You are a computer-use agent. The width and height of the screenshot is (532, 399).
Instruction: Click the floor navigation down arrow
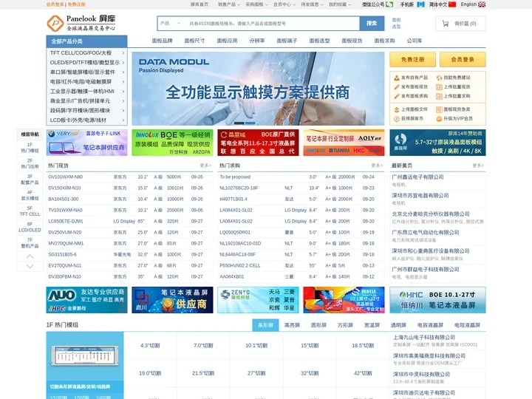pyautogui.click(x=30, y=266)
